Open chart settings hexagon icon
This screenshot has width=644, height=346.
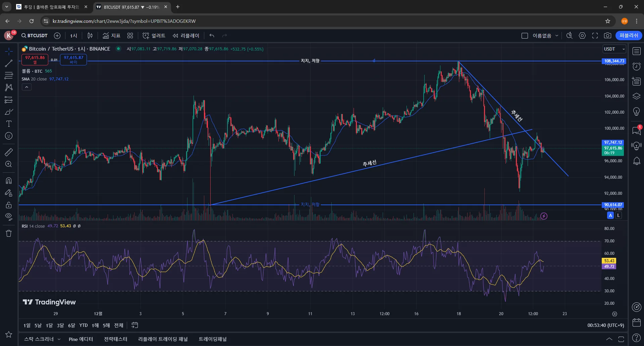point(582,36)
